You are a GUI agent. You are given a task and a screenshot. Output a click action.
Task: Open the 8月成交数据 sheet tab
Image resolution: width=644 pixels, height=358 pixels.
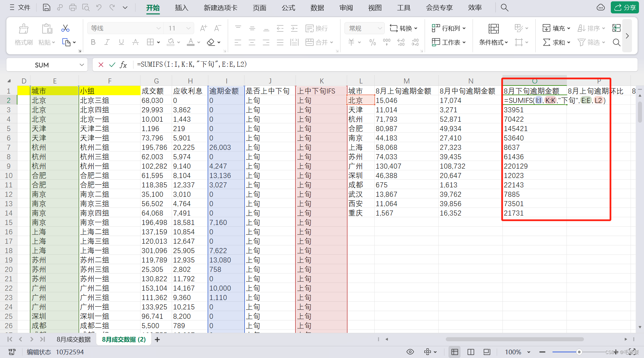point(73,340)
